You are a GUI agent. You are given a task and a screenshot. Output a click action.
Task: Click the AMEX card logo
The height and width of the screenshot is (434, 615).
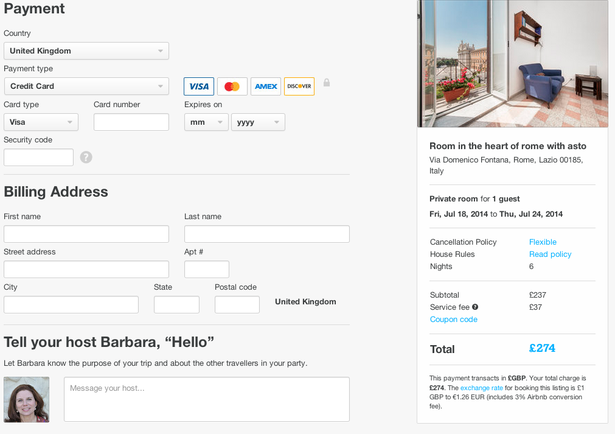coord(265,86)
